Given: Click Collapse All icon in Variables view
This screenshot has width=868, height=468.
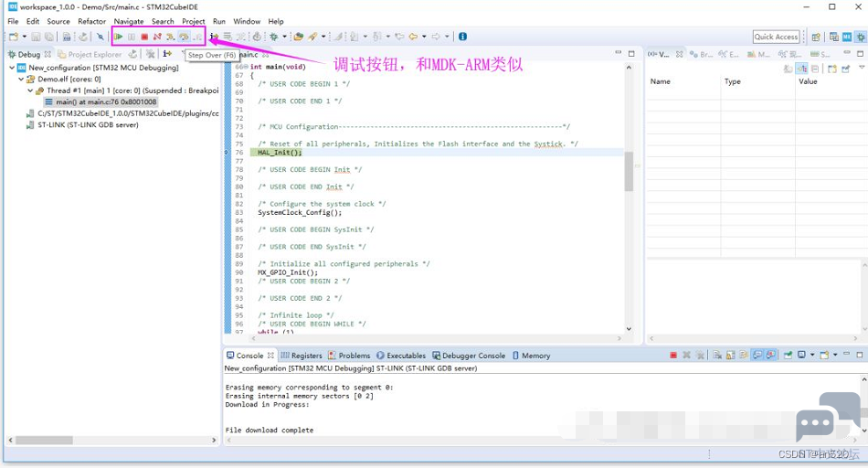Looking at the screenshot, I should pyautogui.click(x=815, y=69).
